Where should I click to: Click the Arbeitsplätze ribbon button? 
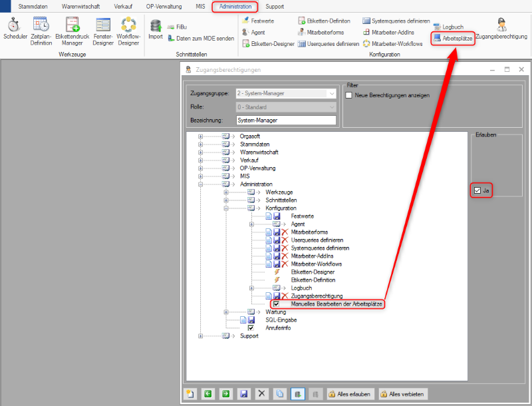click(x=452, y=40)
